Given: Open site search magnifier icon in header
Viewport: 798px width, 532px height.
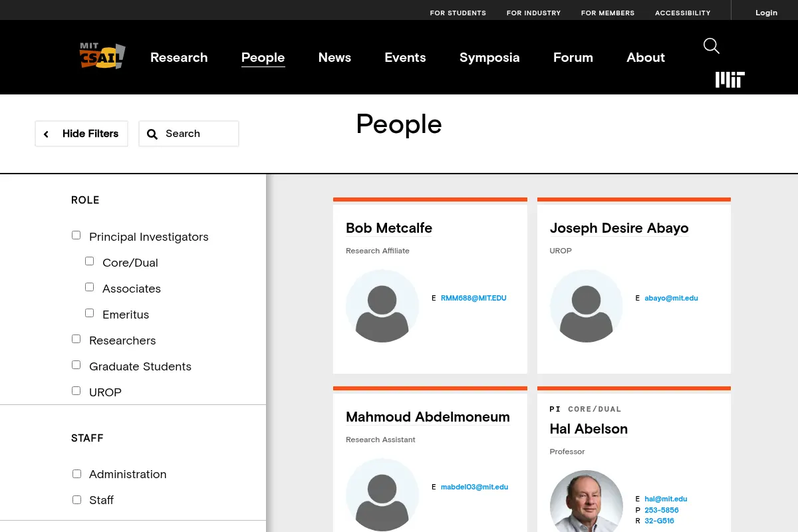Looking at the screenshot, I should [x=712, y=46].
